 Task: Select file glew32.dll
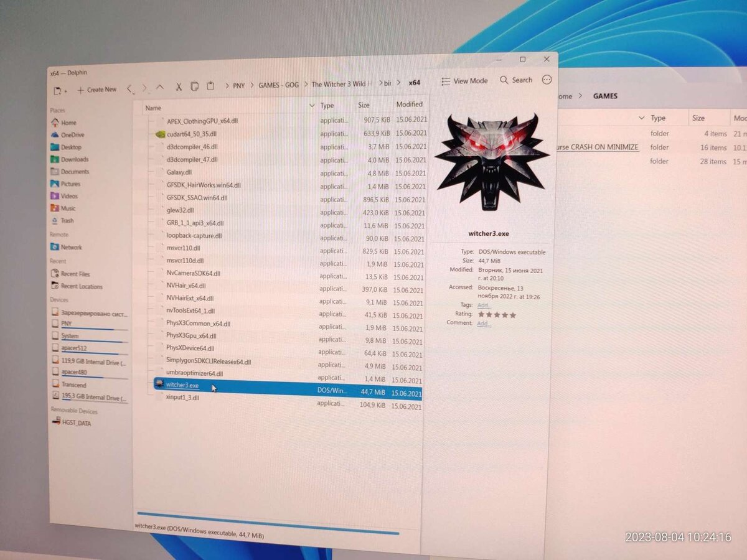click(x=180, y=210)
